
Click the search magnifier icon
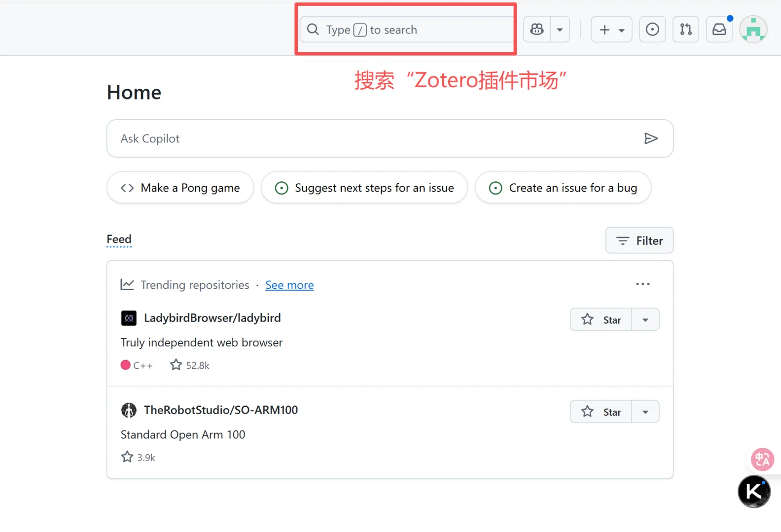click(x=313, y=30)
